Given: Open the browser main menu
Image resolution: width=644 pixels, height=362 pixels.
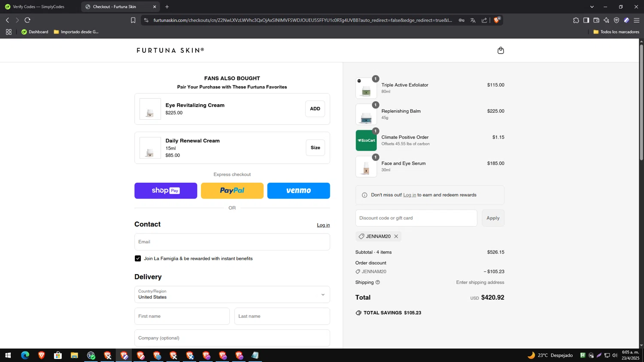Looking at the screenshot, I should point(637,20).
